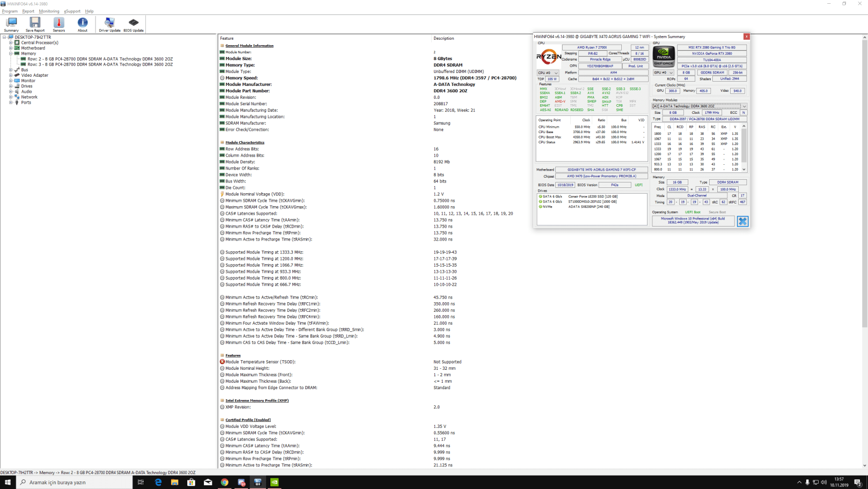Click the Audio speaker icon in the tree
The image size is (868, 489).
point(17,91)
